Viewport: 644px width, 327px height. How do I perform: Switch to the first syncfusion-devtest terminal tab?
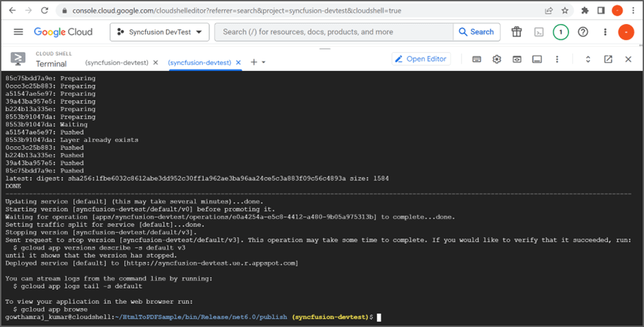(x=117, y=63)
